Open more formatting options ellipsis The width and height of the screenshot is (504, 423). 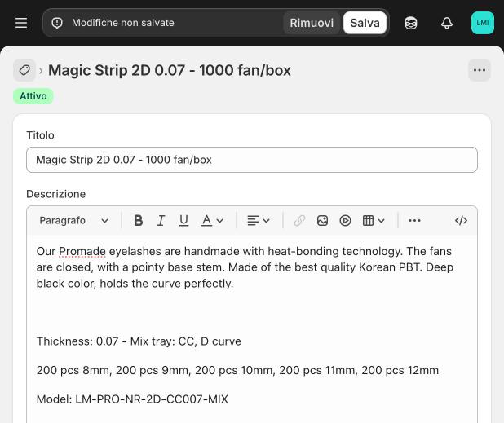click(414, 221)
